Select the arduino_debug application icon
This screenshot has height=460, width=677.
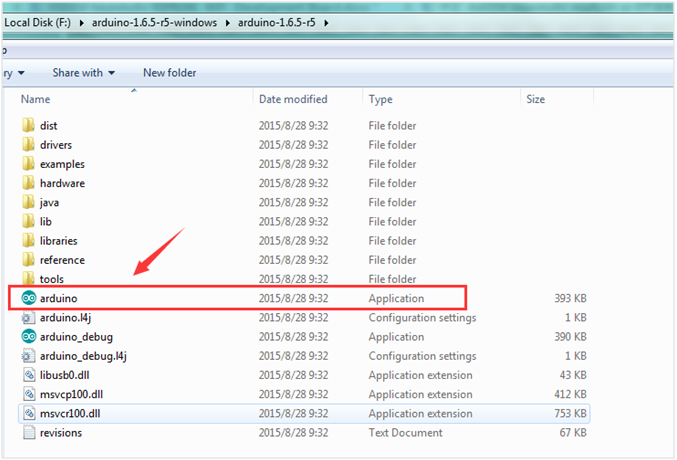coord(29,336)
